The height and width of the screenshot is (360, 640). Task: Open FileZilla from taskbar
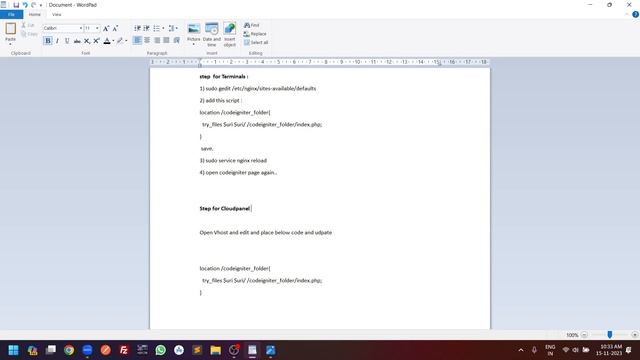pos(124,350)
